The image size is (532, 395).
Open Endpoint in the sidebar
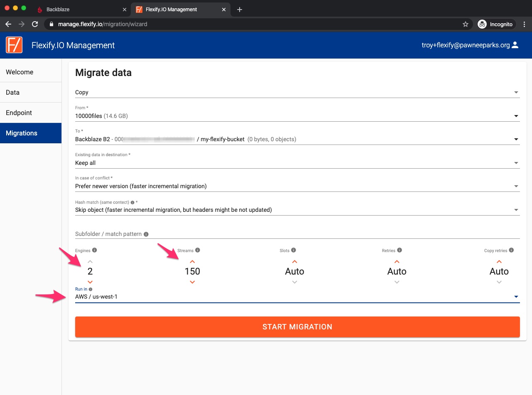coord(31,113)
